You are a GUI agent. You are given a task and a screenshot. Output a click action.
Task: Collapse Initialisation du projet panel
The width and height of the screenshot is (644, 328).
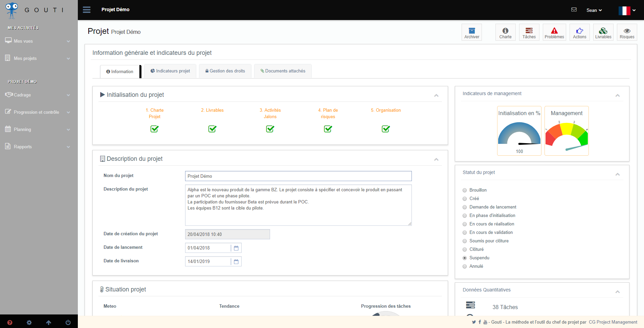(x=436, y=95)
